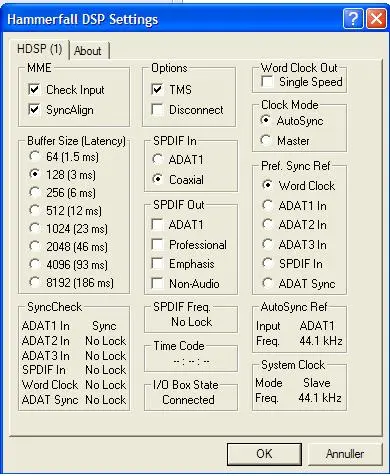Cancel with the Annuller button

(345, 454)
